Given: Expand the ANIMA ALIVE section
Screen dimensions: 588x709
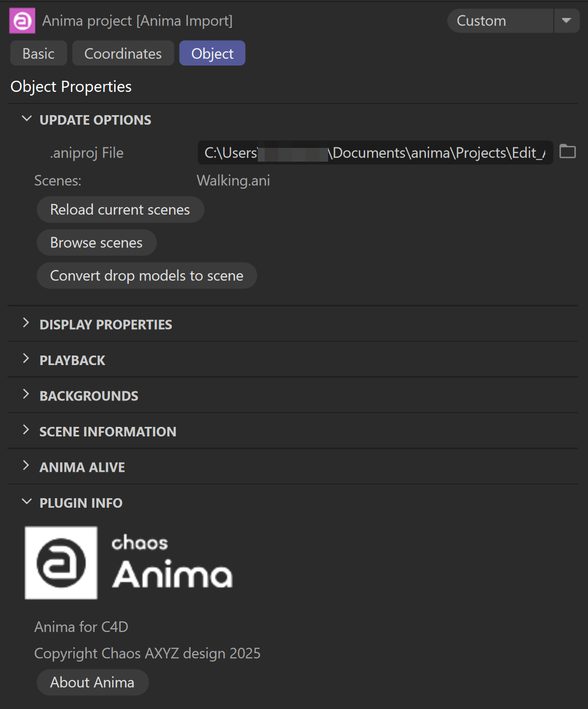Looking at the screenshot, I should pyautogui.click(x=26, y=466).
